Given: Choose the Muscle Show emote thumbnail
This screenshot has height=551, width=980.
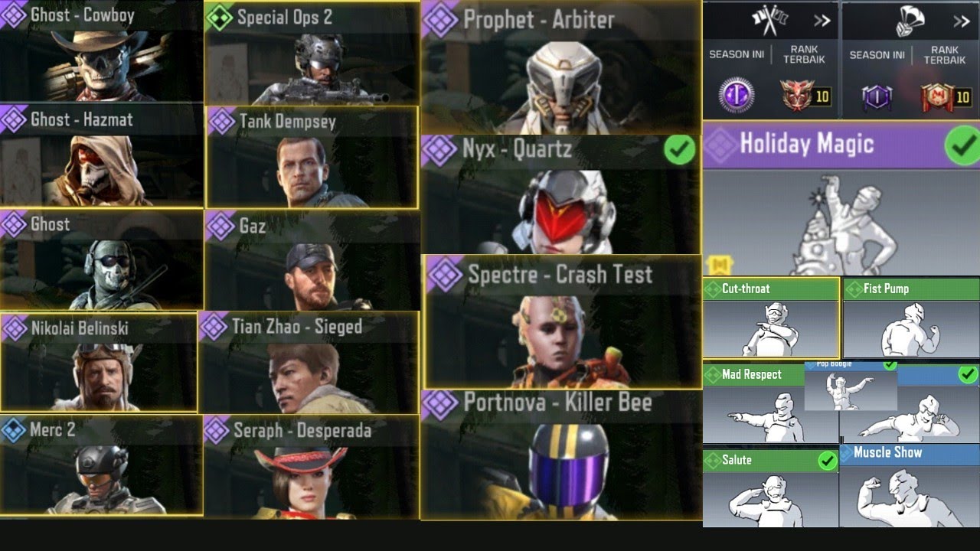Looking at the screenshot, I should (x=910, y=485).
